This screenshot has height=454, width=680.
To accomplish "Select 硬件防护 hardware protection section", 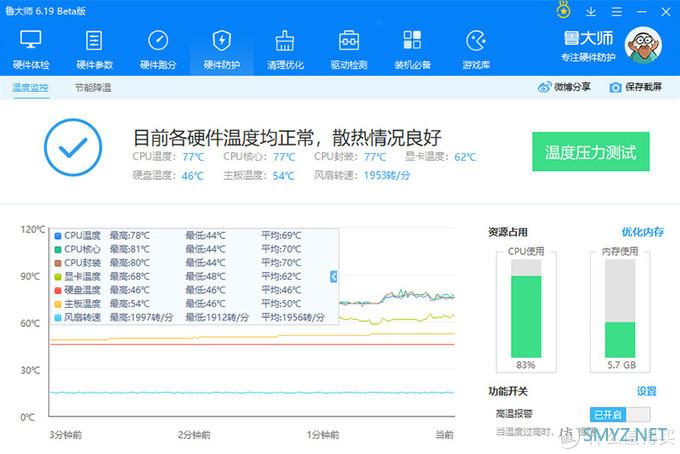I will tap(222, 50).
